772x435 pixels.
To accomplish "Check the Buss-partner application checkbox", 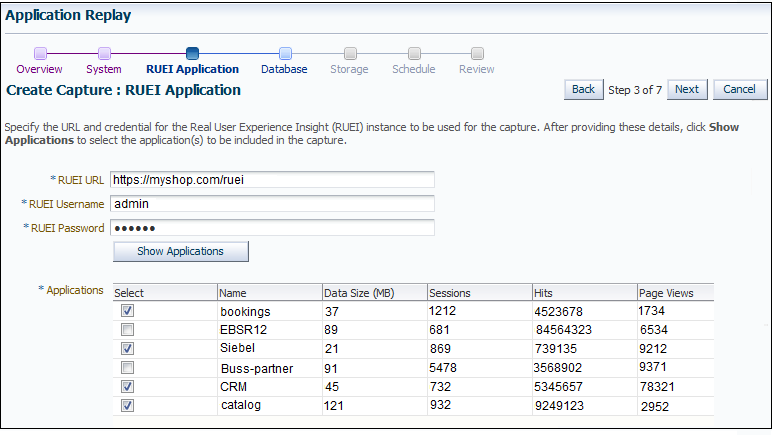I will (x=128, y=368).
